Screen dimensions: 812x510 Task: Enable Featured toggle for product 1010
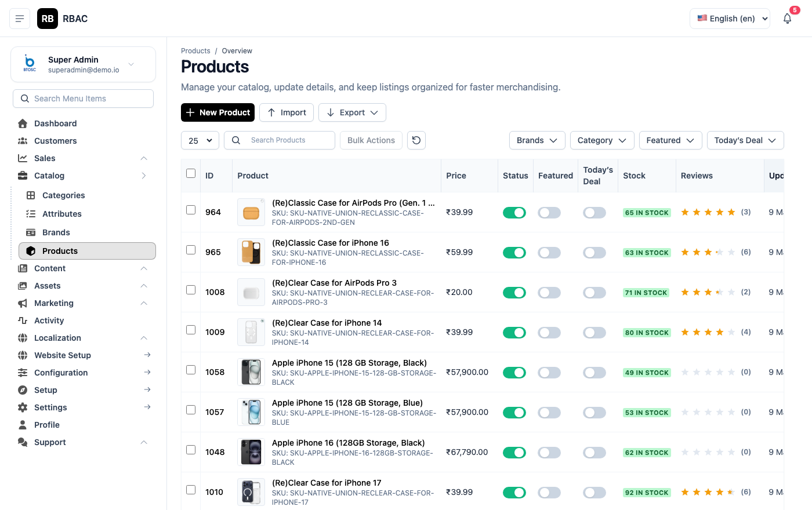[549, 493]
